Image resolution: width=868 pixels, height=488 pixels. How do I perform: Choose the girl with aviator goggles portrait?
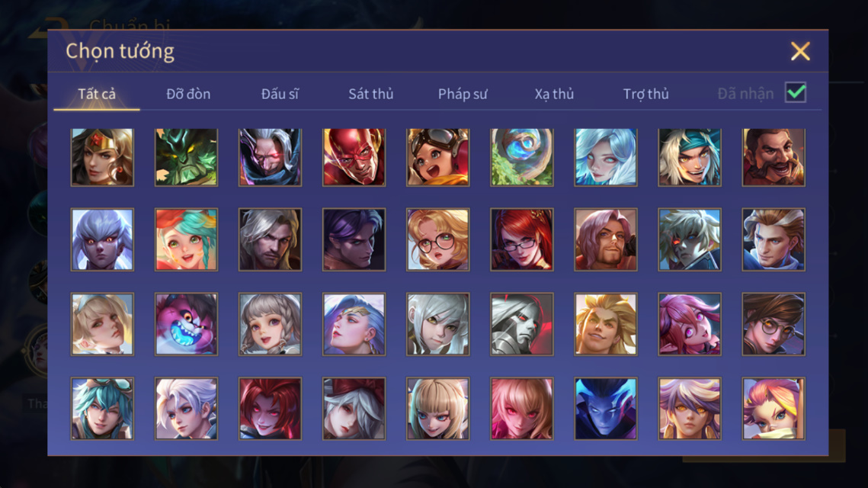(x=438, y=157)
